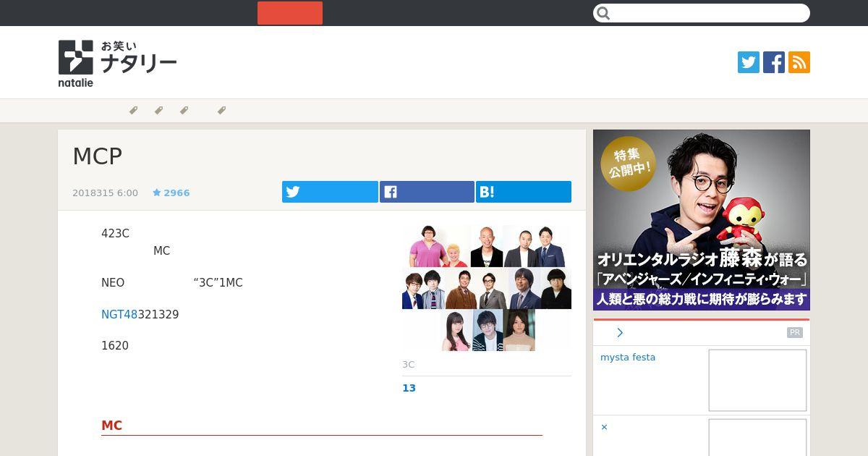Click the natalie site logo

[118, 64]
